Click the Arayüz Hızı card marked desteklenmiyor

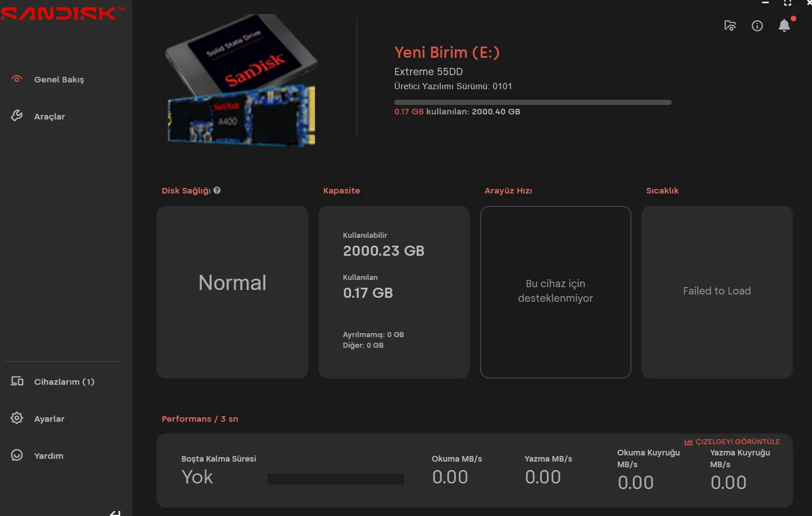pyautogui.click(x=556, y=292)
